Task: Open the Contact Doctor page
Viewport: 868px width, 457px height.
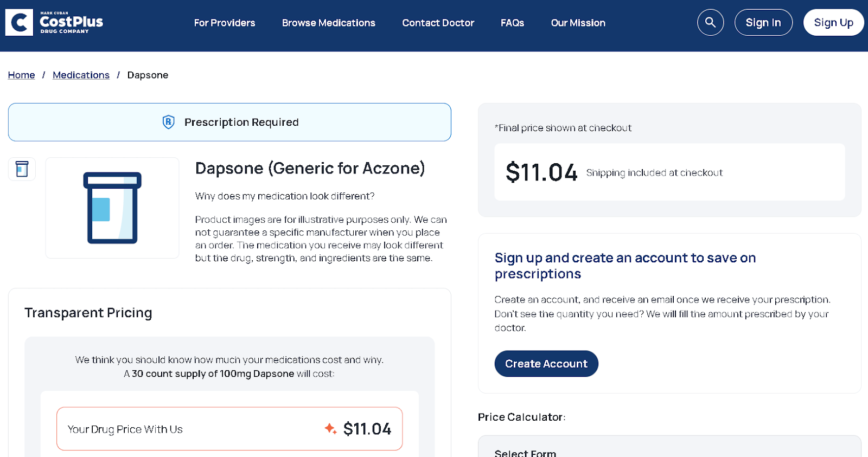Action: coord(438,23)
